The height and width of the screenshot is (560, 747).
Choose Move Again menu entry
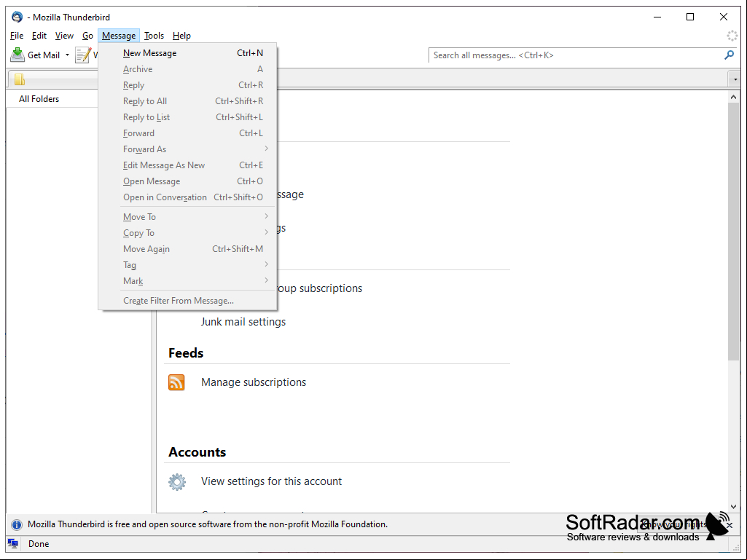(188, 249)
